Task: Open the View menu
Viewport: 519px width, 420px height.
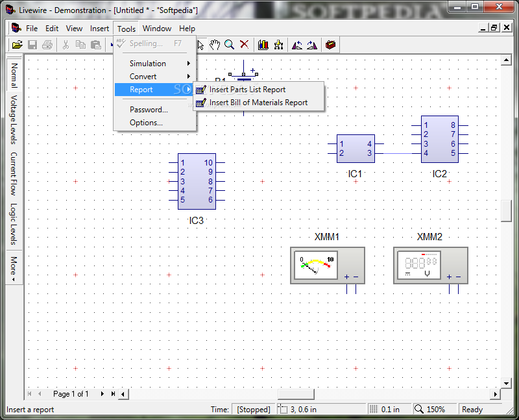Action: (74, 29)
